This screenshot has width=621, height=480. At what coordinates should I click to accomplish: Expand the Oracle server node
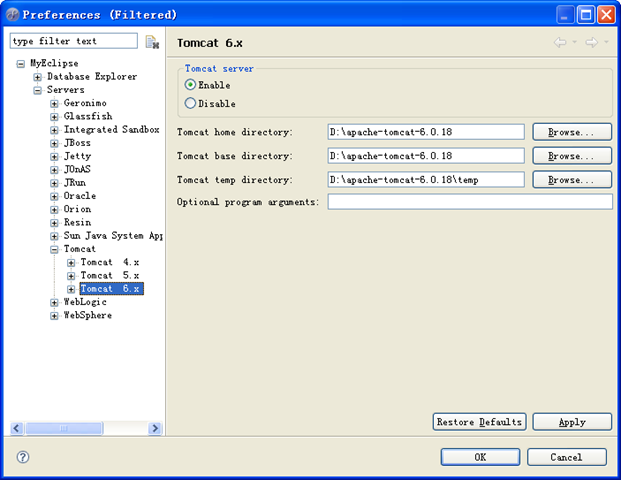pos(54,196)
